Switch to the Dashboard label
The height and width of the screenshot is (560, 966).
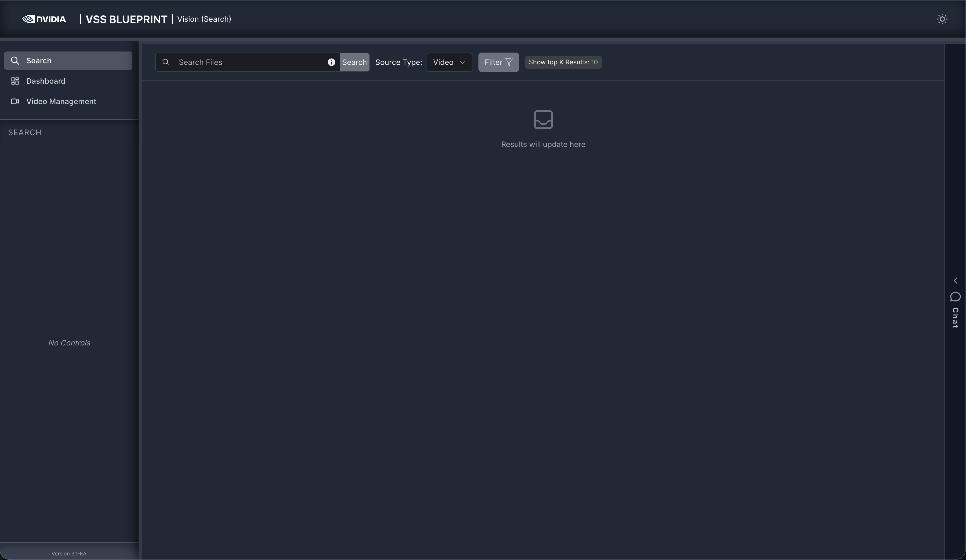(46, 81)
